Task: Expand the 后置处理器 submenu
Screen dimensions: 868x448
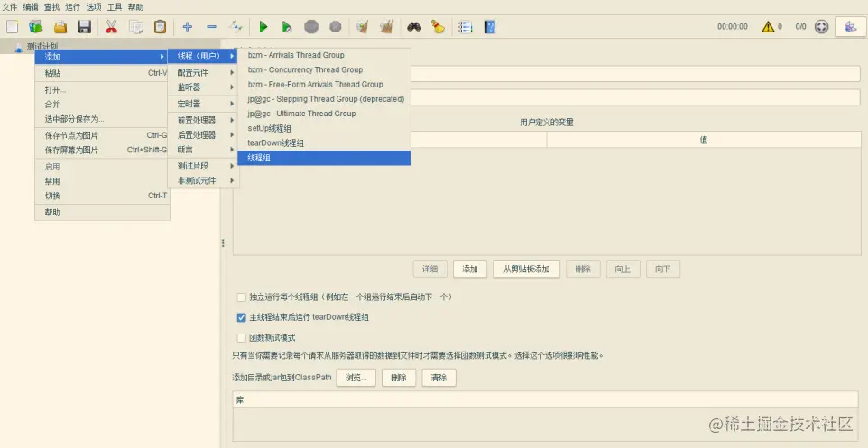Action: click(x=203, y=134)
